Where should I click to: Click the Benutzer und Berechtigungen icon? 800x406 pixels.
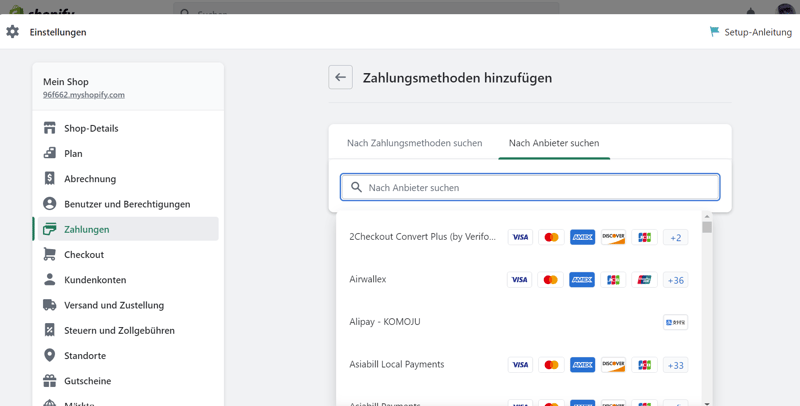pyautogui.click(x=49, y=204)
